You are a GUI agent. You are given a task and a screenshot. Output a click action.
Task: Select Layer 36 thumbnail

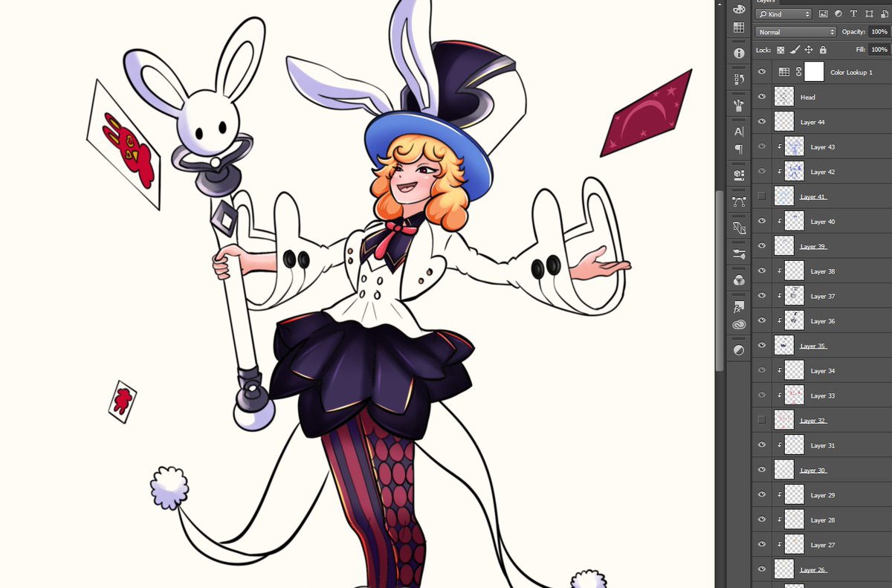795,320
